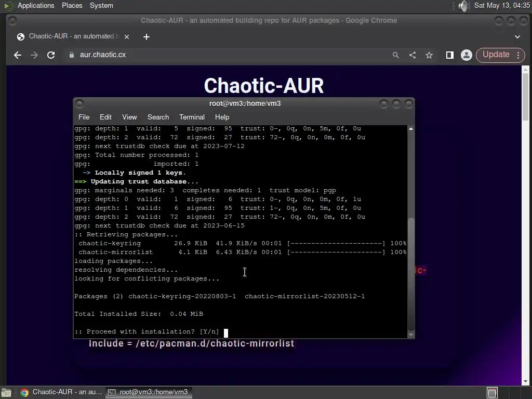Click 'looking for conflicting packages...' line
This screenshot has height=399, width=532.
click(147, 278)
